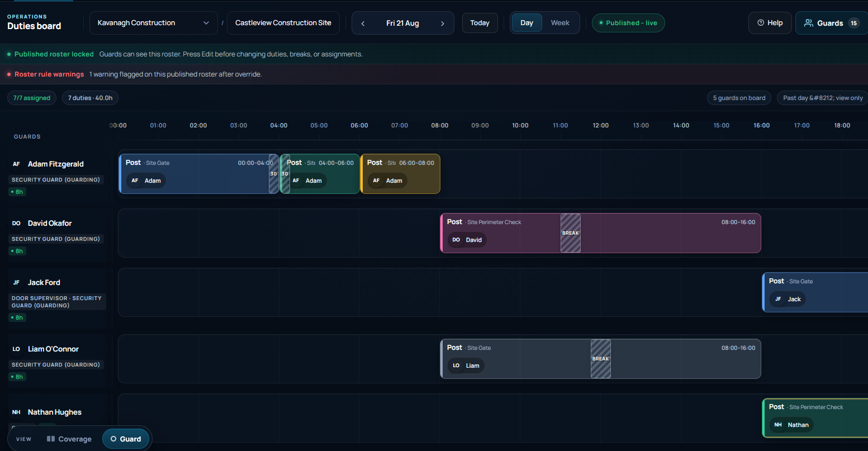This screenshot has width=868, height=451.
Task: Click the Published - live status badge
Action: click(628, 23)
